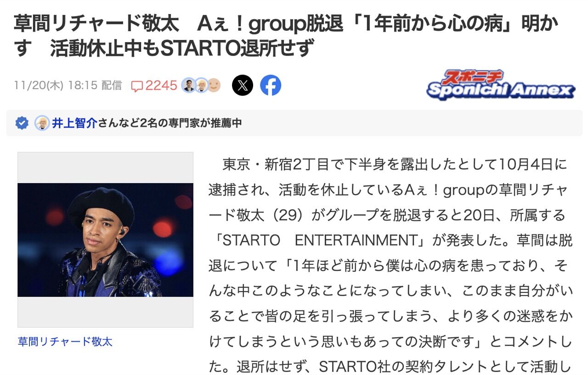
Task: Enlarge the article photo of 草間リチャード敬太
Action: point(105,240)
